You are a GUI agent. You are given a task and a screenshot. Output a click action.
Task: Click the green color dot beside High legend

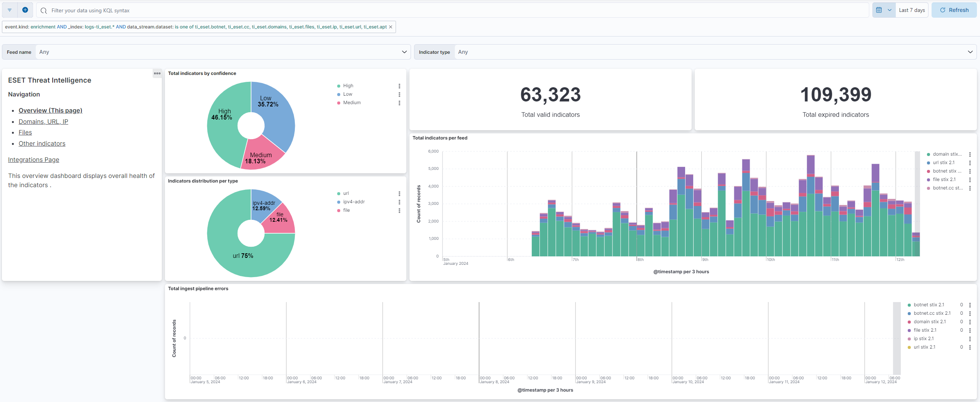[x=338, y=85]
